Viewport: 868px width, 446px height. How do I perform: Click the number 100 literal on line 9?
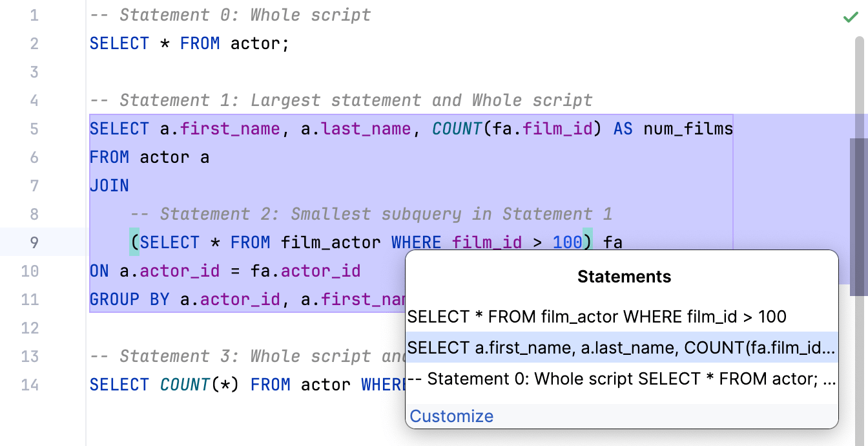(x=568, y=242)
